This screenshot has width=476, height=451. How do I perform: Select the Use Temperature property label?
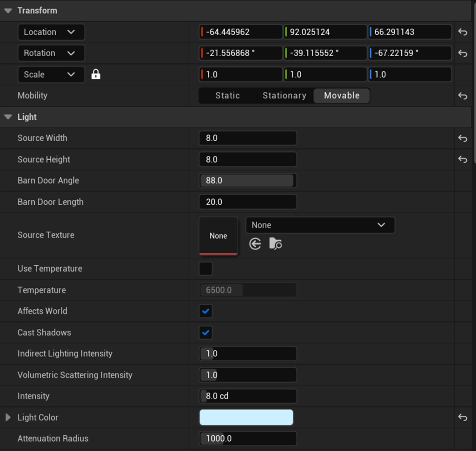(50, 268)
